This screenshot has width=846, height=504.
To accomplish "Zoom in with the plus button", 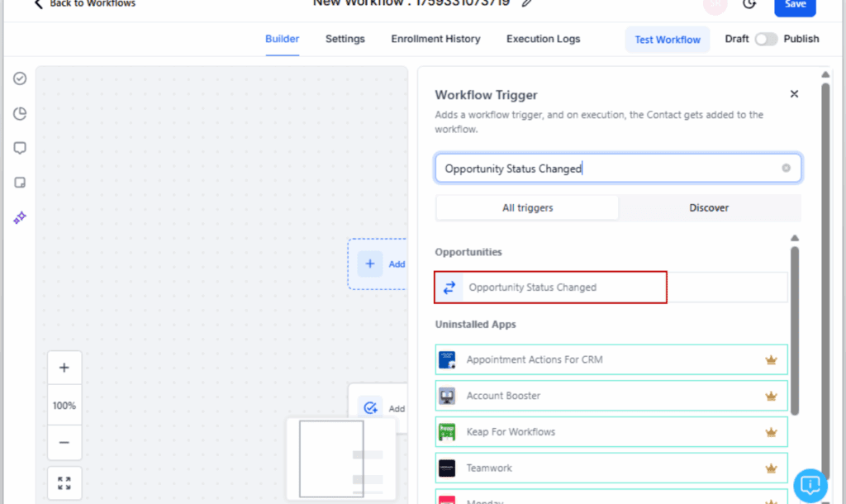I will coord(64,368).
